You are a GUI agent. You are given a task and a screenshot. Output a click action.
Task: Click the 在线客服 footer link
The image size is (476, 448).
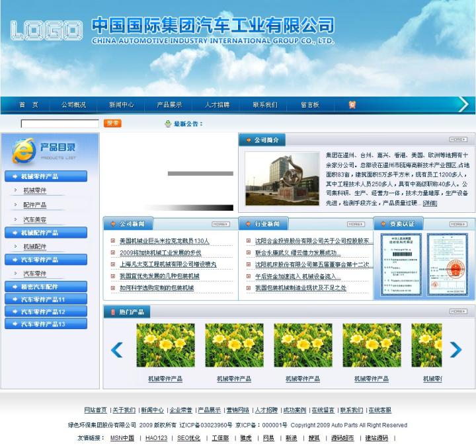click(x=380, y=410)
